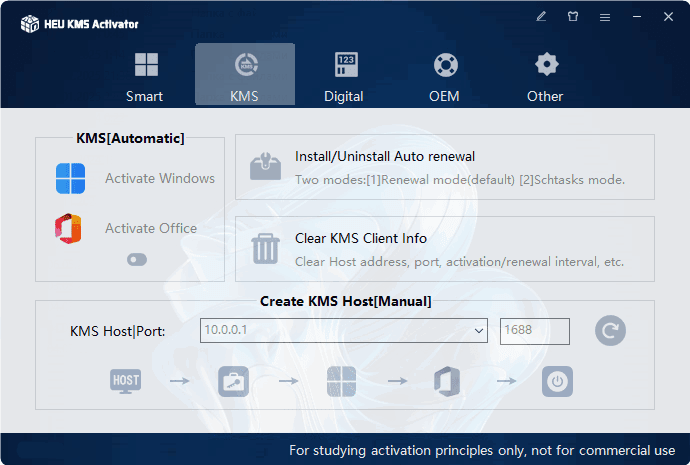Click the key briefcase icon
This screenshot has width=690, height=465.
point(233,381)
